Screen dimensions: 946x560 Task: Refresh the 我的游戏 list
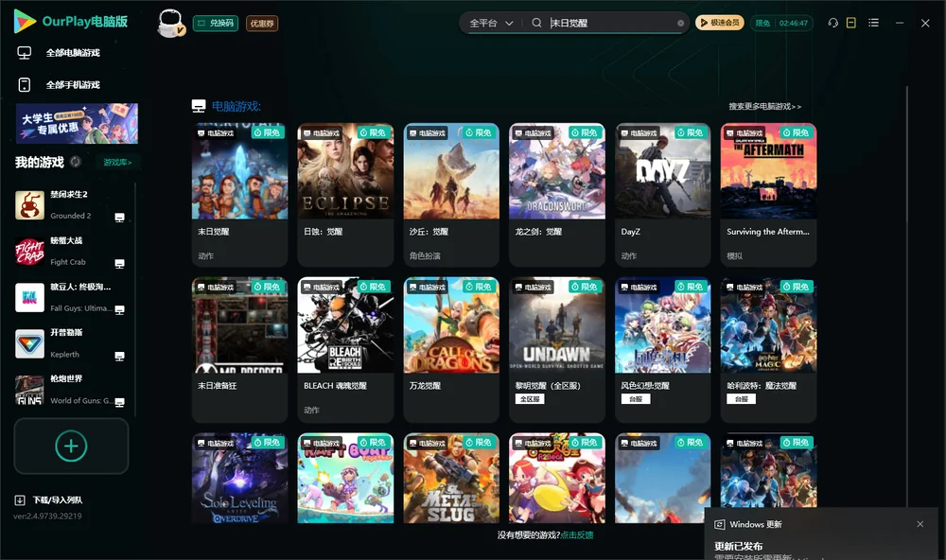click(x=76, y=162)
